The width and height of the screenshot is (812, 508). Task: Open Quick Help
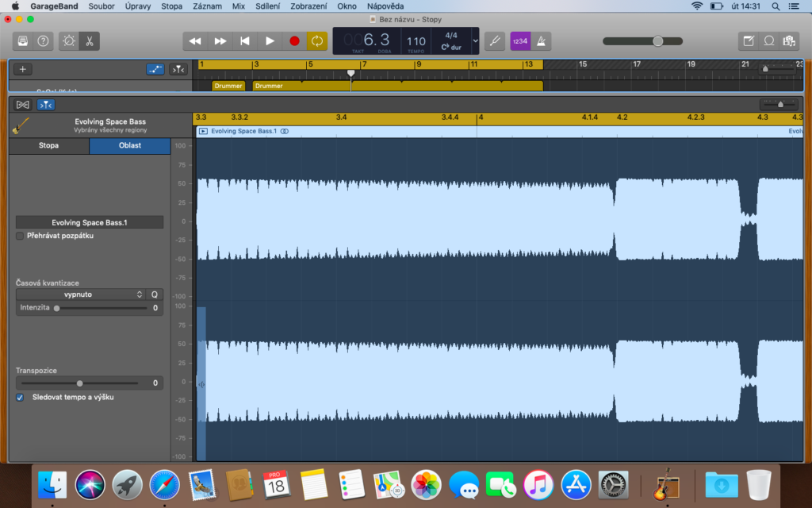[x=43, y=41]
